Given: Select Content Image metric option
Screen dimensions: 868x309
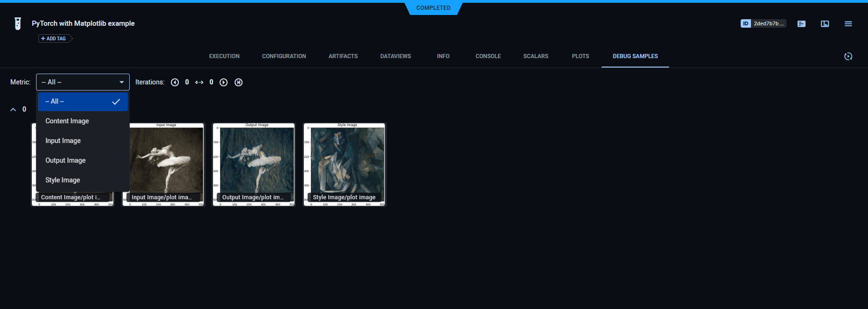Looking at the screenshot, I should coord(67,121).
